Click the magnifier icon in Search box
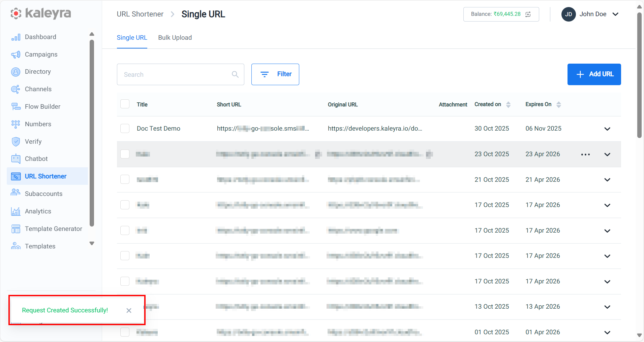Screen dimensions: 644x342 pyautogui.click(x=235, y=74)
